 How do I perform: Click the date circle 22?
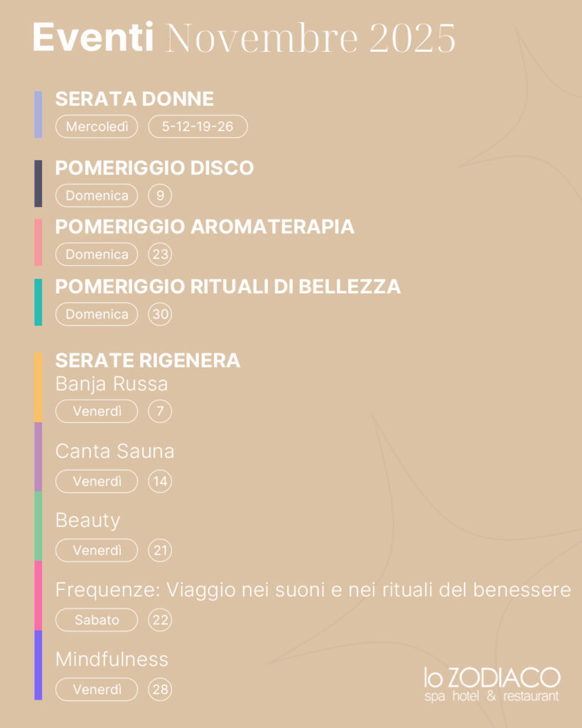point(160,620)
